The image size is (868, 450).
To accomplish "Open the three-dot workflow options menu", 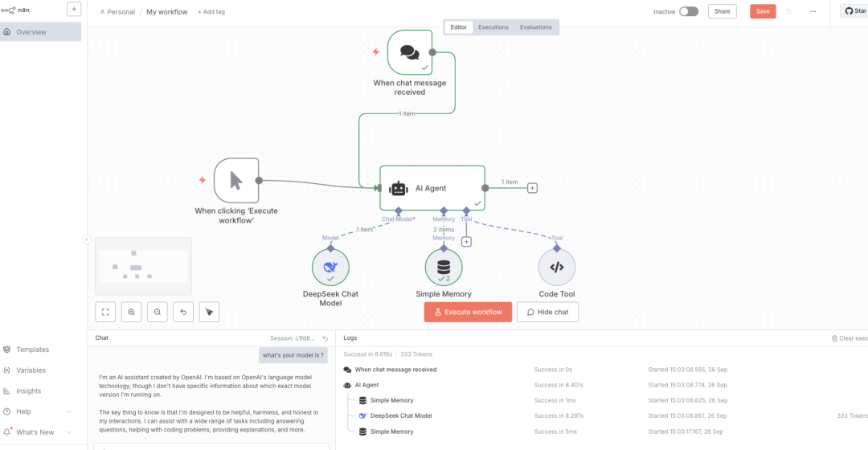I will (813, 11).
